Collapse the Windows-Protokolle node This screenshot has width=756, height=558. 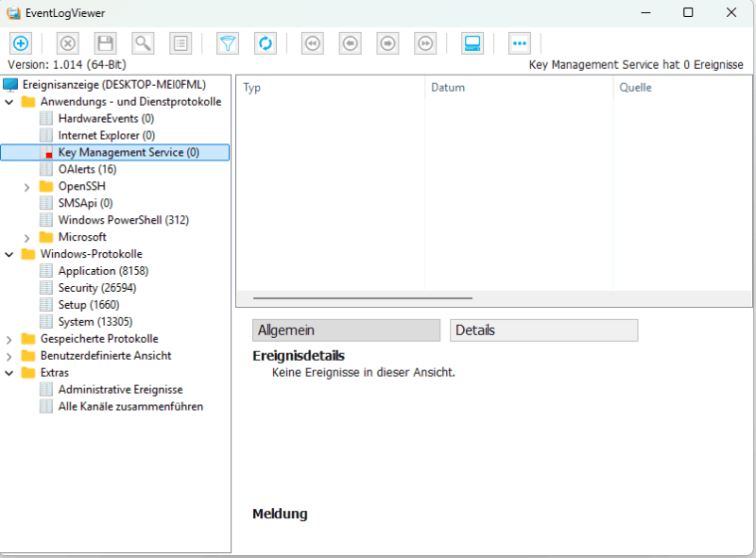[9, 254]
